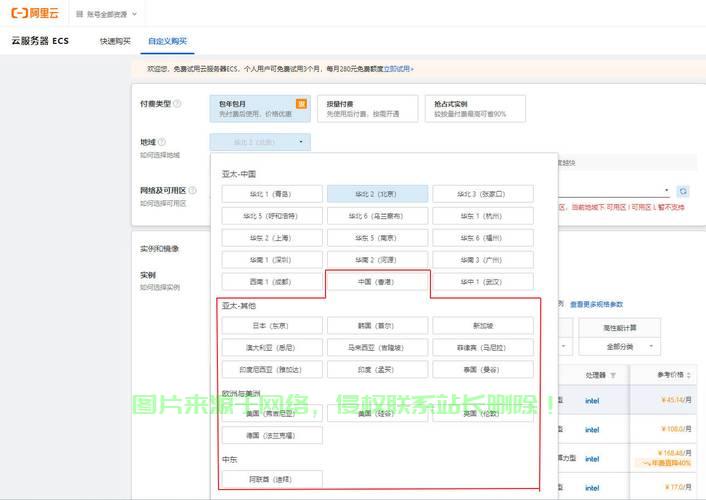Pick 华南2（河源） region option
This screenshot has height=500, width=706.
click(377, 260)
